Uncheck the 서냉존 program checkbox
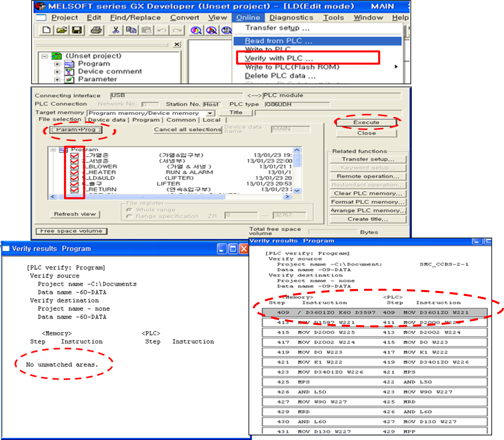Image resolution: width=504 pixels, height=440 pixels. coord(74,161)
